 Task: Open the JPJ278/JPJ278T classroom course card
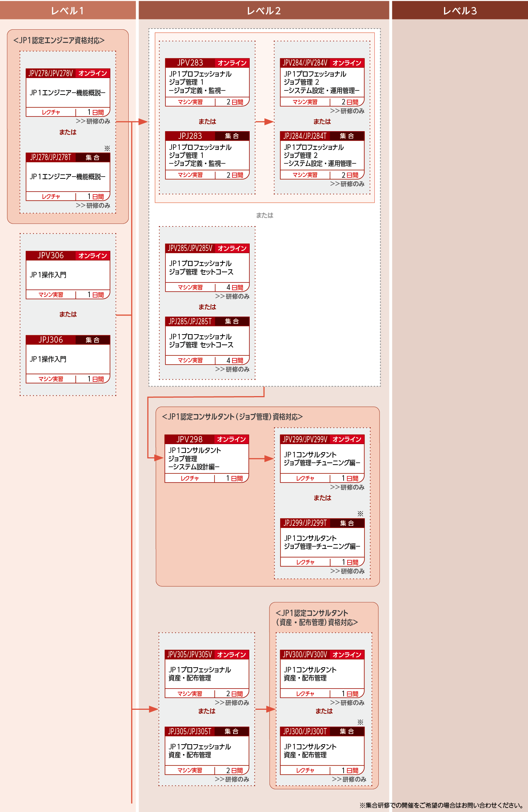[x=68, y=177]
